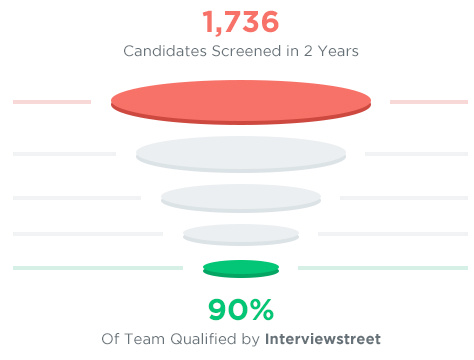Click the smallest gray funnel disc
This screenshot has width=474, height=360.
click(241, 235)
